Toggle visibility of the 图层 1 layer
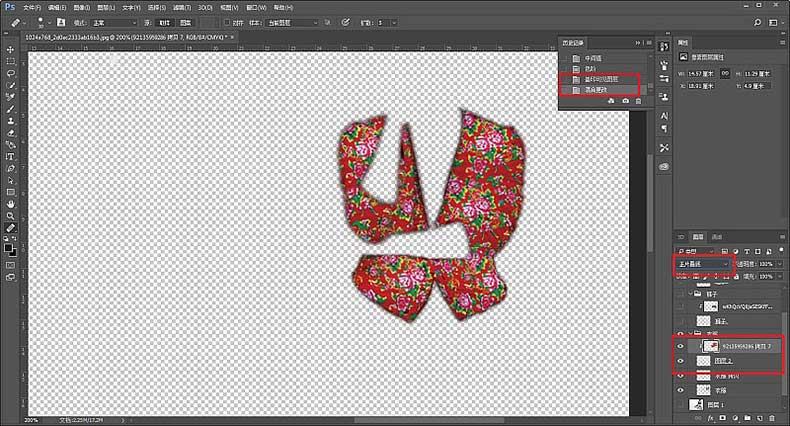This screenshot has width=790, height=426. point(682,403)
